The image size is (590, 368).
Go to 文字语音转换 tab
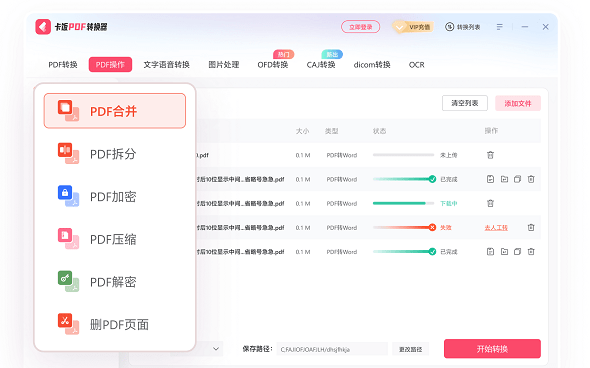point(166,65)
